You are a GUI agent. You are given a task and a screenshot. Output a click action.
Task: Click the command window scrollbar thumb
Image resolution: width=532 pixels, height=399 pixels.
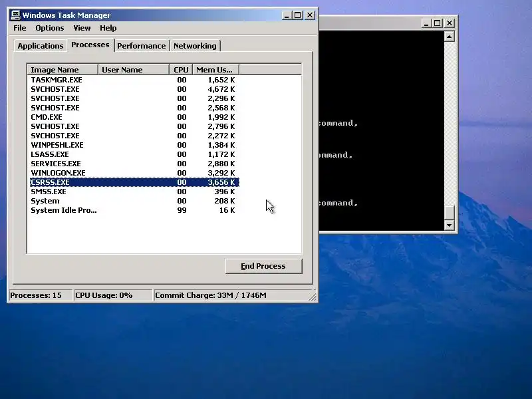pyautogui.click(x=450, y=213)
